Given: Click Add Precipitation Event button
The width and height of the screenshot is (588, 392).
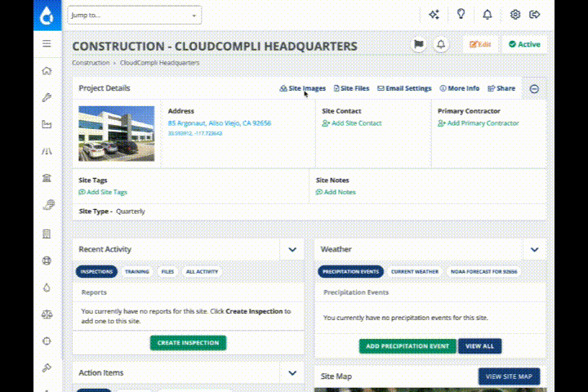Looking at the screenshot, I should [408, 346].
